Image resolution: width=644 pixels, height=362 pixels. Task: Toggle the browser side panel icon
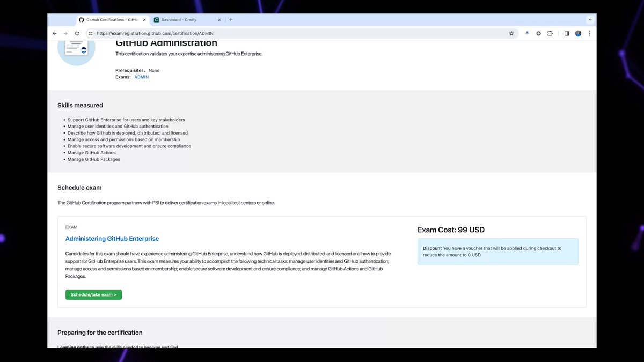(567, 33)
